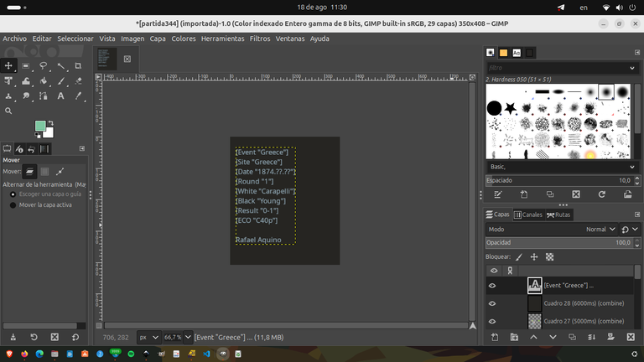Select the Unified Transform tool
Viewport: 644px width, 362px height.
coord(8,80)
